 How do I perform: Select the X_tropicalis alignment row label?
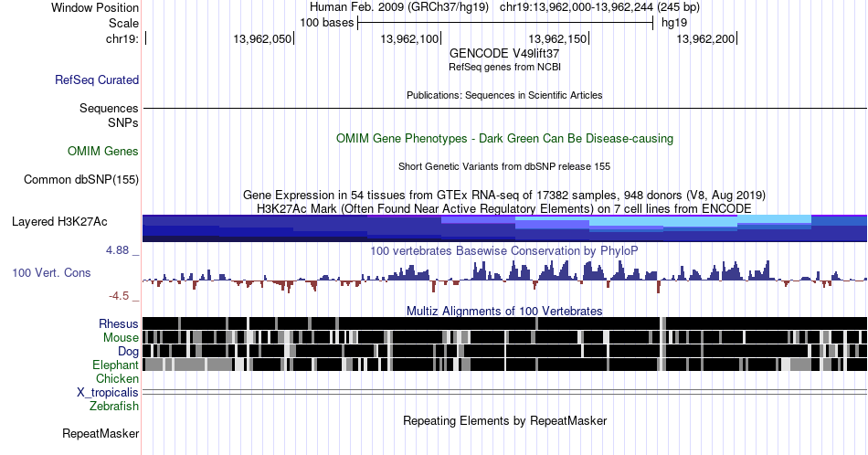[108, 393]
